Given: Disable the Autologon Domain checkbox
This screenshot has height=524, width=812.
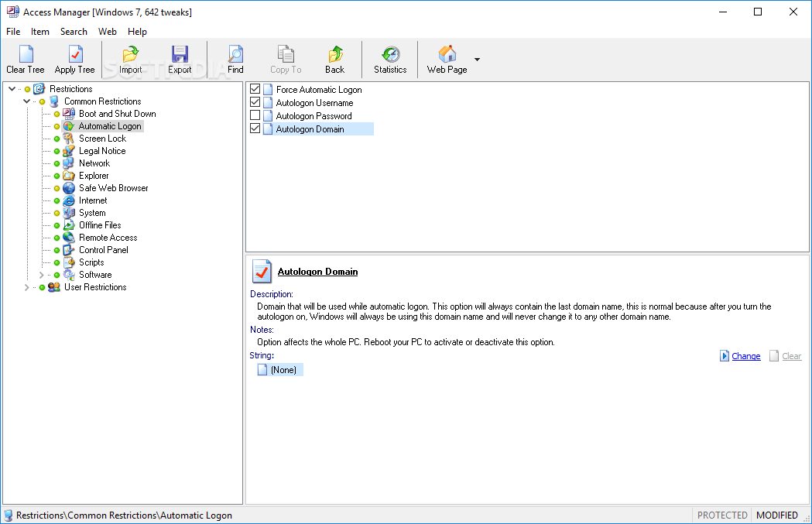Looking at the screenshot, I should point(255,128).
